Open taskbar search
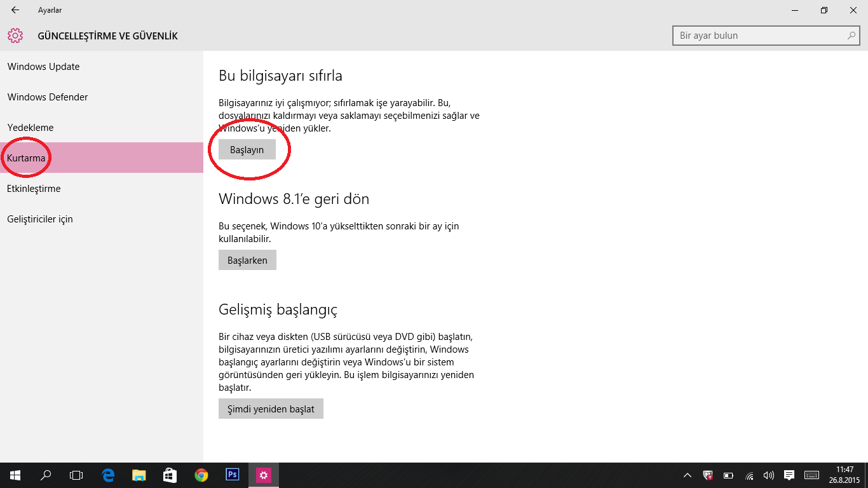 46,475
